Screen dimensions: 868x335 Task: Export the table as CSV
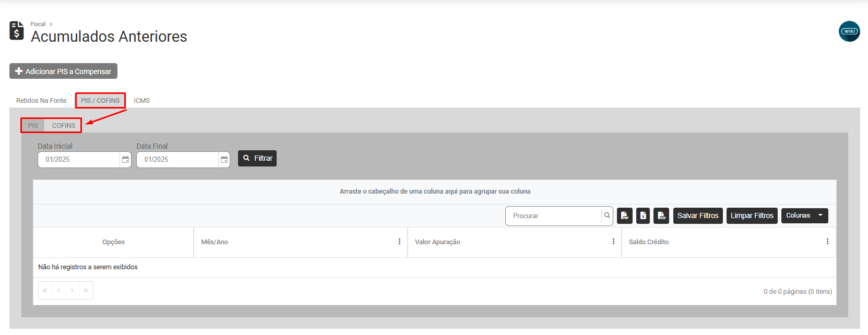(x=661, y=216)
